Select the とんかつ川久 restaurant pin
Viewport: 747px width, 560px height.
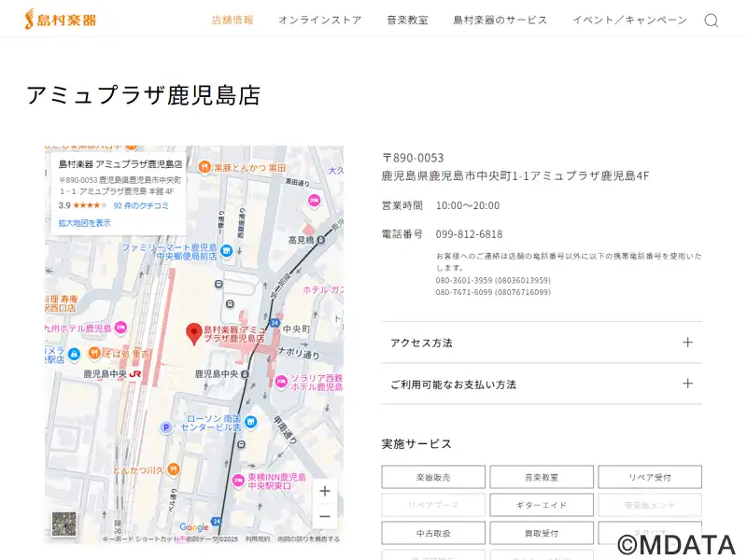174,469
